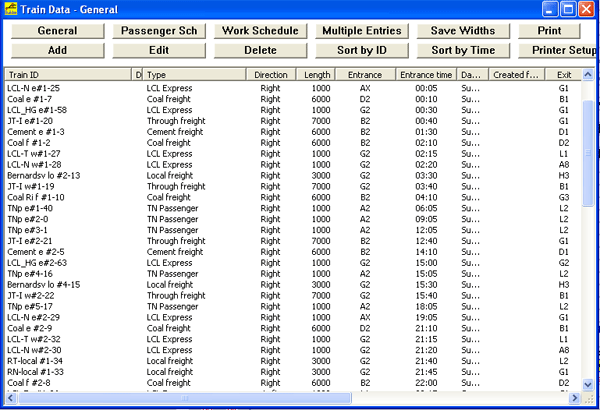Select train Coal e #1-7
This screenshot has width=600, height=410.
pyautogui.click(x=29, y=99)
